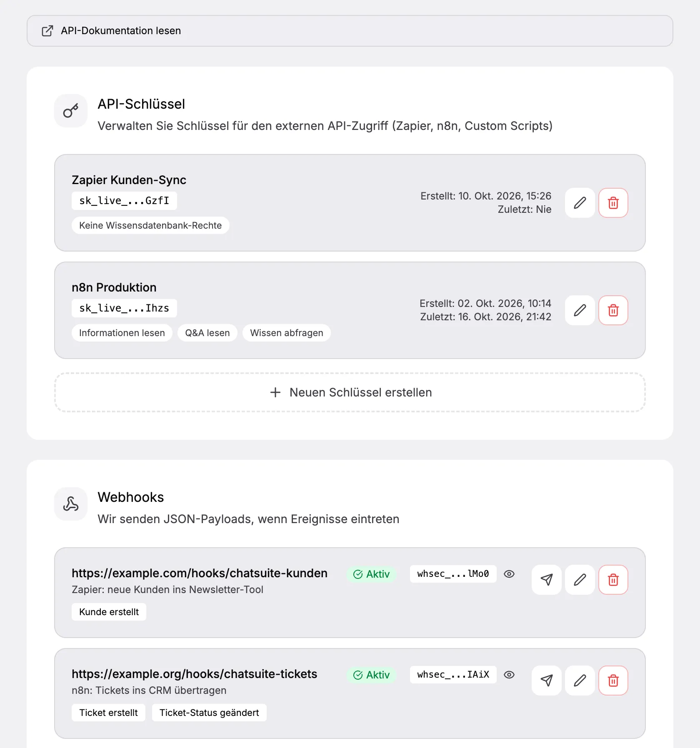The height and width of the screenshot is (748, 700).
Task: Copy the sk_live_...Ihzs key text
Action: click(124, 308)
